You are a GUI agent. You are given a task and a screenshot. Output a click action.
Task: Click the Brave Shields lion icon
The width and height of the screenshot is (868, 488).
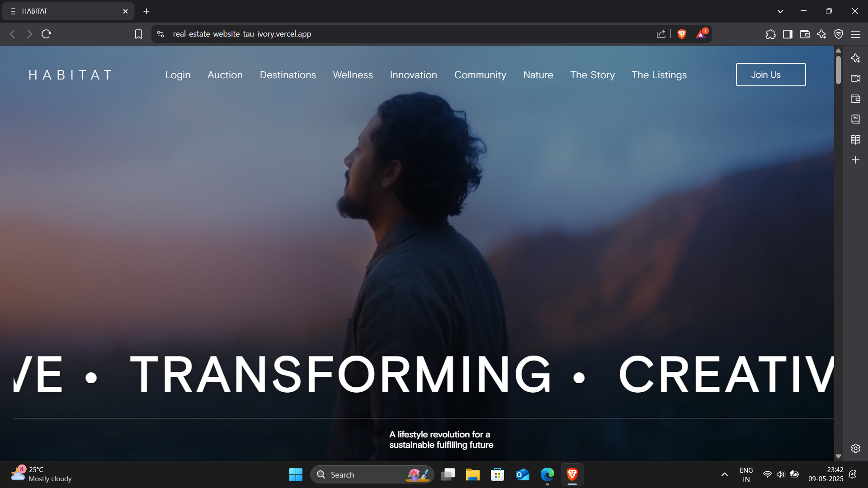point(682,34)
